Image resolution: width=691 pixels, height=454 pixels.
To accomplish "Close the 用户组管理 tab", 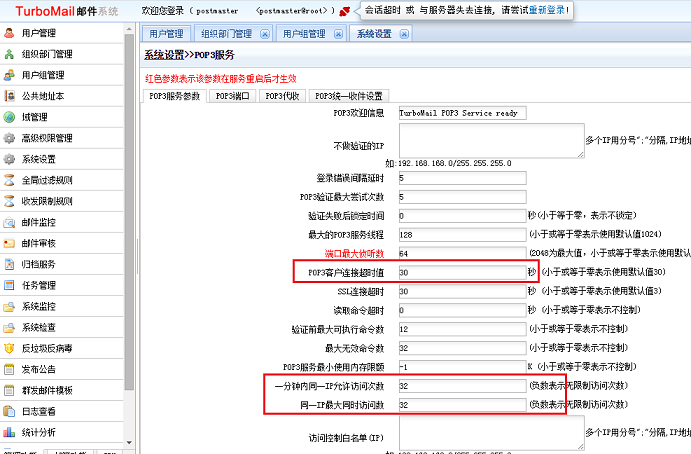I will pos(338,34).
